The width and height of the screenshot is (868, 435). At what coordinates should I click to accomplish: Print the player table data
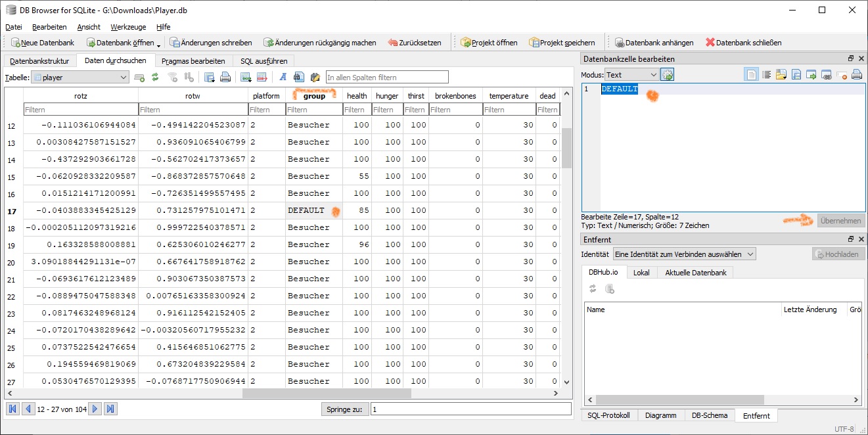pos(225,78)
